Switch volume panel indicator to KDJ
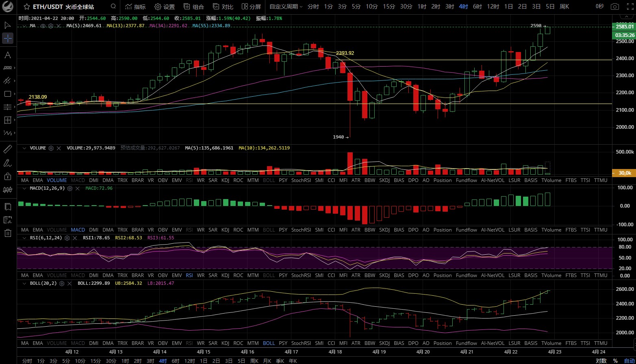This screenshot has height=364, width=636. [x=226, y=180]
